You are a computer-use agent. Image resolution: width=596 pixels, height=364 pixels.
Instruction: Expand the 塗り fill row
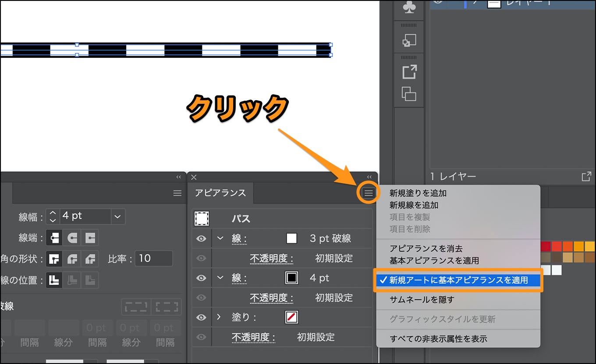219,317
